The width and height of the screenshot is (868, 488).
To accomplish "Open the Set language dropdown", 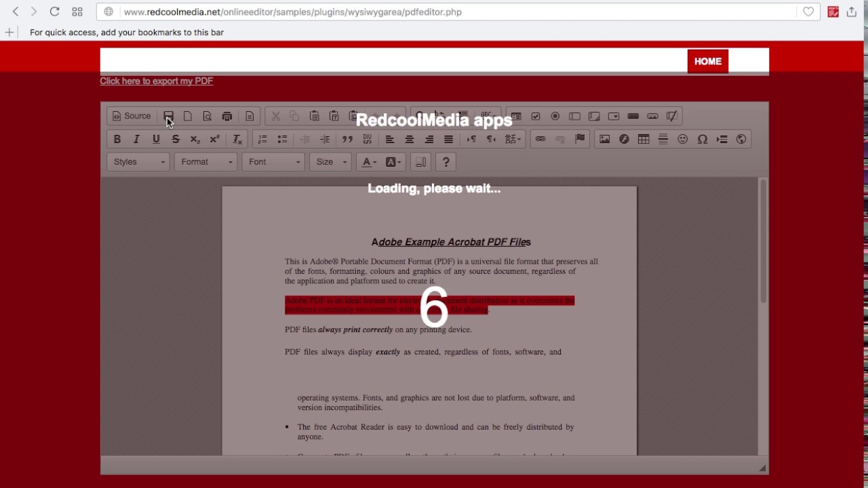I will [513, 139].
